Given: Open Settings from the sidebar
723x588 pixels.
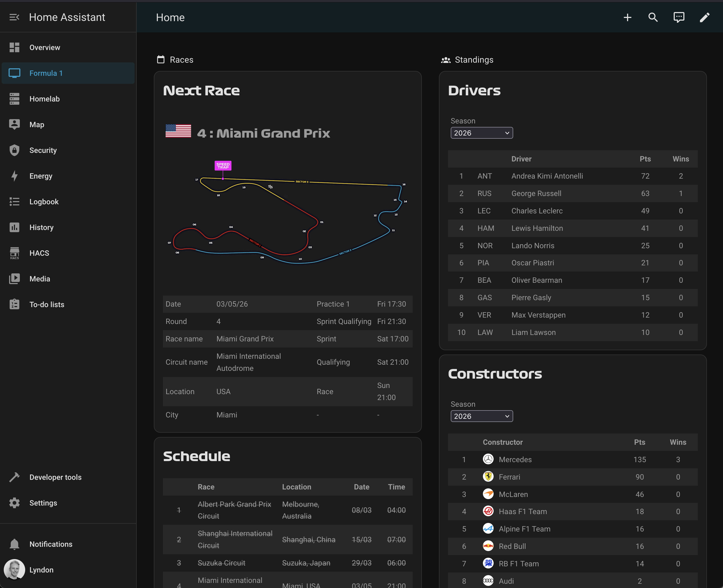Looking at the screenshot, I should point(43,503).
